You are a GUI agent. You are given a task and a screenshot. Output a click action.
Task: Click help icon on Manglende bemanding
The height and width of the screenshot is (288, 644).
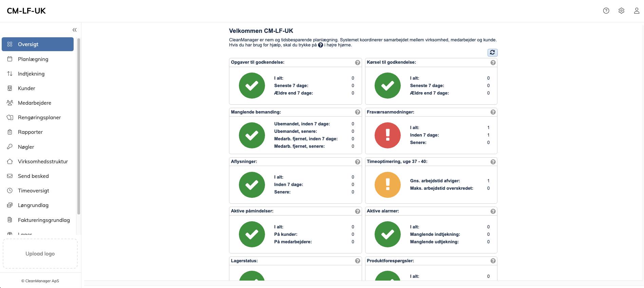click(357, 112)
